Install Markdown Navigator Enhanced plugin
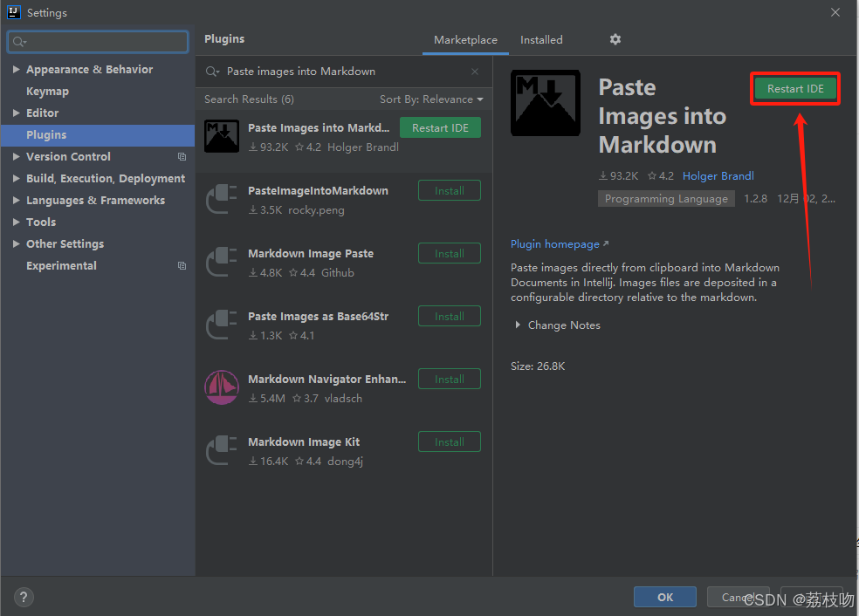 coord(450,379)
